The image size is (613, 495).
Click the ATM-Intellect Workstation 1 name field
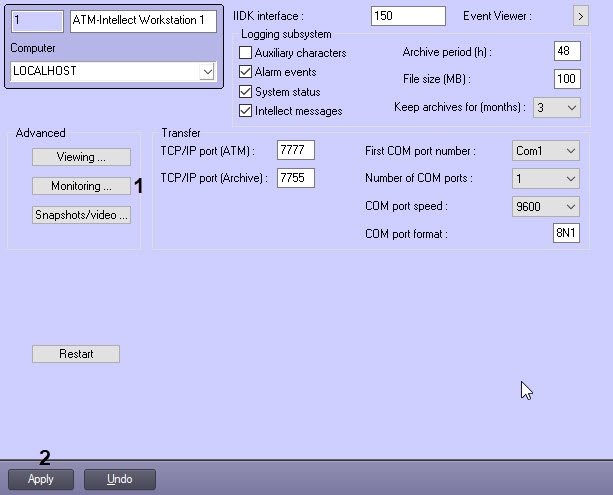coord(143,21)
